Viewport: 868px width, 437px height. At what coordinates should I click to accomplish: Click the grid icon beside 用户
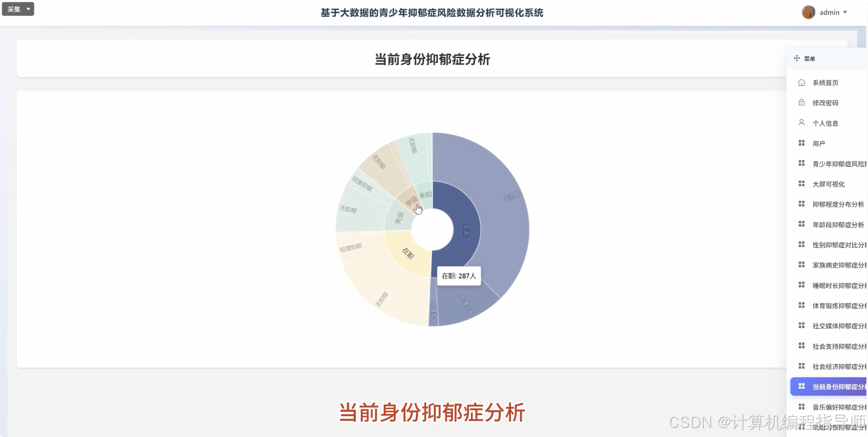click(x=801, y=143)
